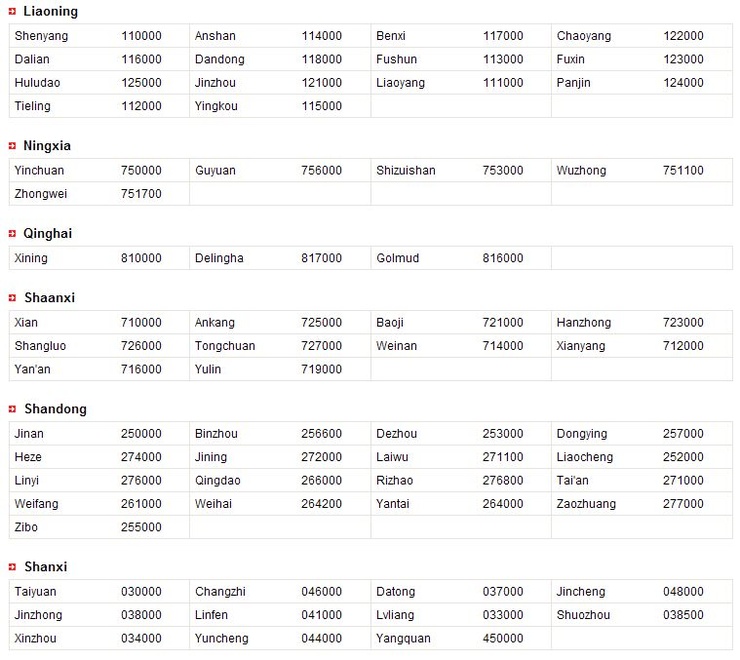Select the Shandong section heading
Screen dimensions: 740x660
click(55, 409)
